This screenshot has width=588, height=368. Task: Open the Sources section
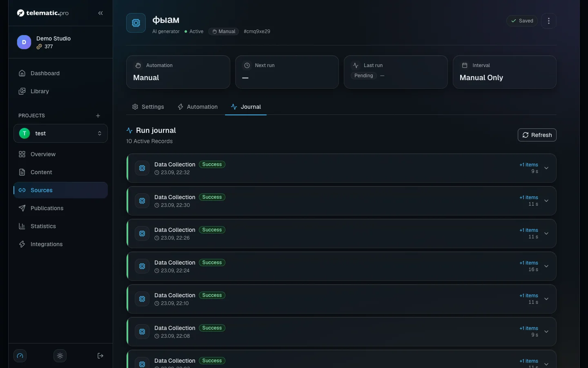[x=60, y=190]
